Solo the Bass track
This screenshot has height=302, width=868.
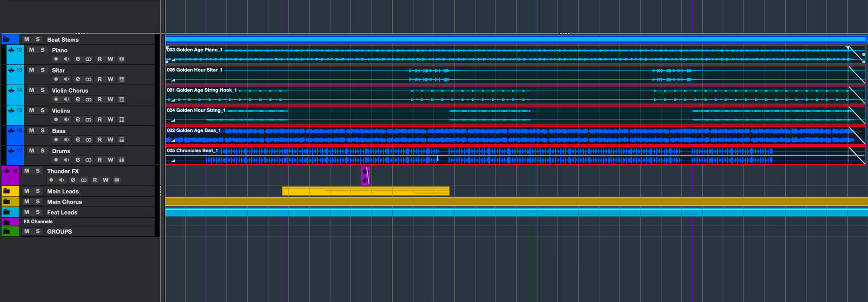coord(43,130)
